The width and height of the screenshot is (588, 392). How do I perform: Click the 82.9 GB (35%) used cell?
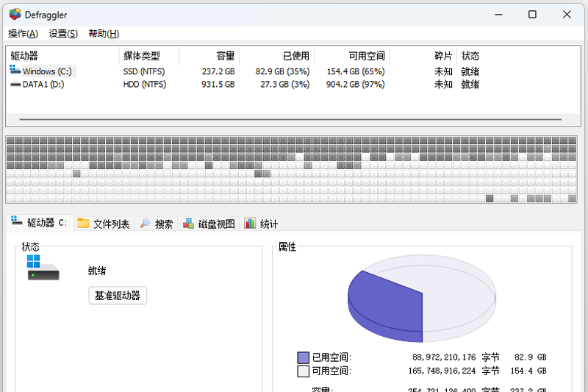(282, 71)
